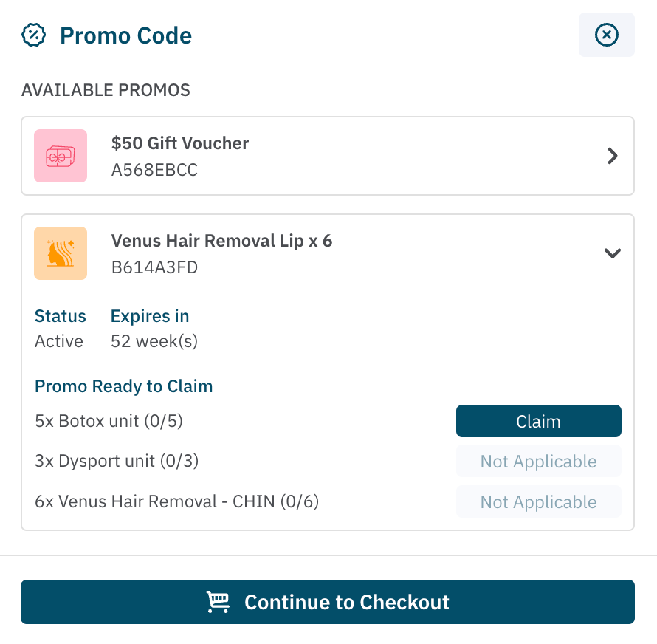This screenshot has height=644, width=657.
Task: Click the 52 week(s) expiry value
Action: (x=154, y=341)
